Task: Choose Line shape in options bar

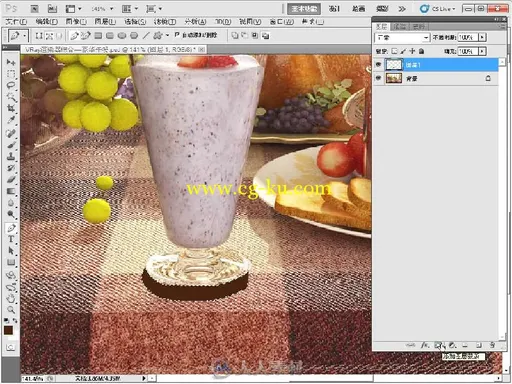Action: point(146,35)
